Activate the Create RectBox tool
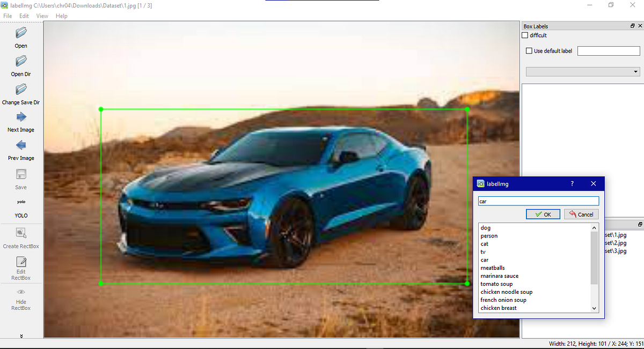The image size is (644, 349). coord(21,237)
